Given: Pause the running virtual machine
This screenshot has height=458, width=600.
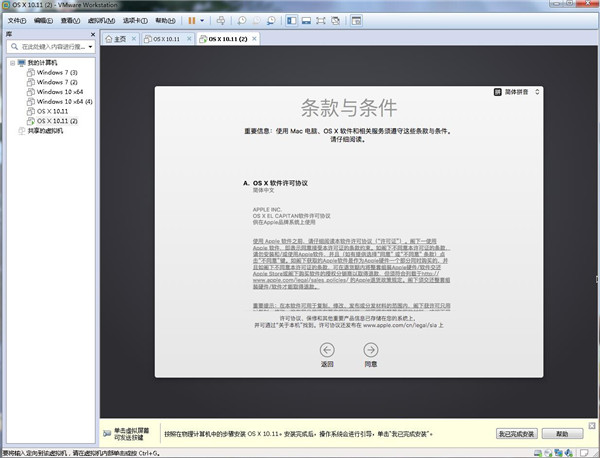Looking at the screenshot, I should coord(192,21).
